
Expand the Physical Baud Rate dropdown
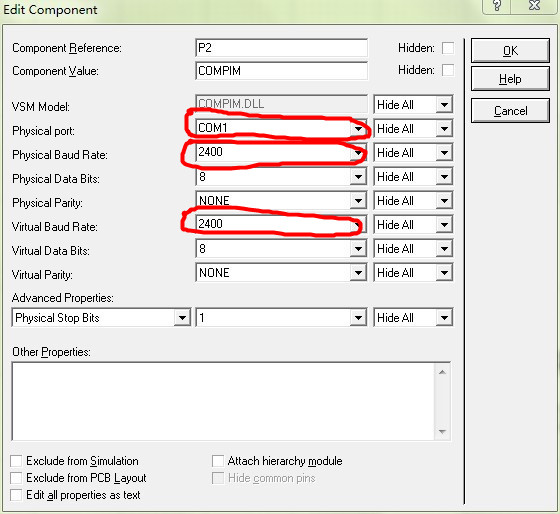tap(358, 153)
